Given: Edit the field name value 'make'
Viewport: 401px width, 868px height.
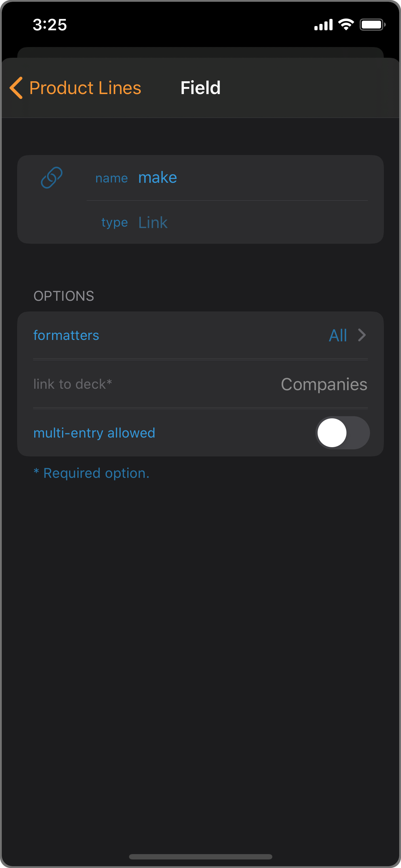Looking at the screenshot, I should click(x=158, y=177).
